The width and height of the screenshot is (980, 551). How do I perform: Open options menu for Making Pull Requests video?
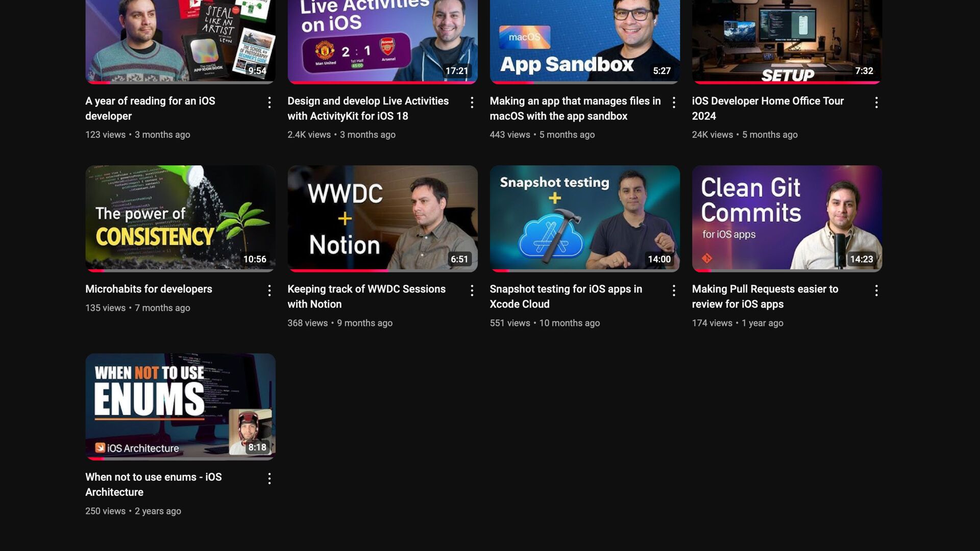coord(876,291)
